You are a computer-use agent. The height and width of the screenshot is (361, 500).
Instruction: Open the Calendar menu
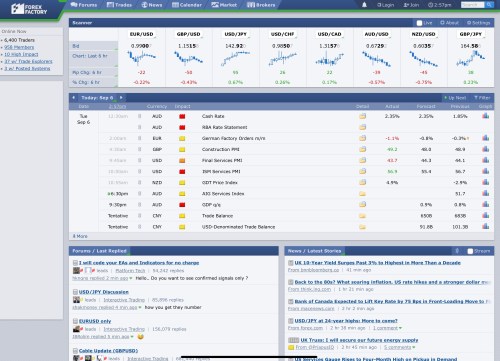187,5
